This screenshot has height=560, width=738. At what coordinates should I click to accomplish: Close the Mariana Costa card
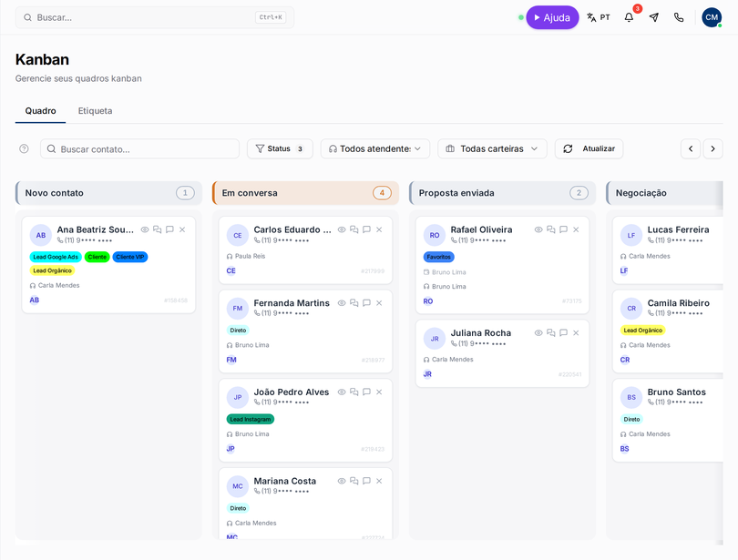pos(379,481)
